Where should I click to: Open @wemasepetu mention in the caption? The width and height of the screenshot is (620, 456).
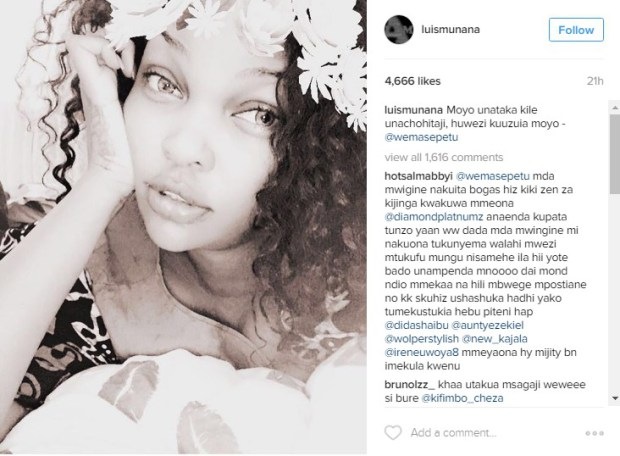(421, 137)
